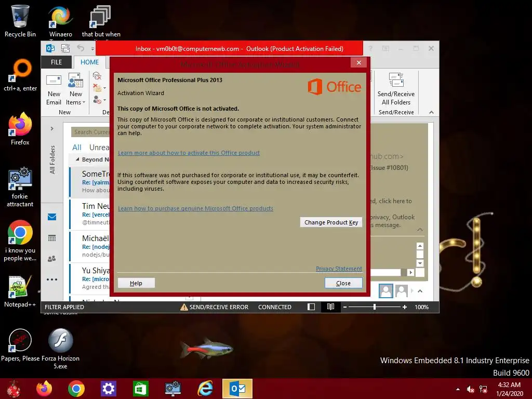The width and height of the screenshot is (532, 399).
Task: Click the volume icon in system tray
Action: 470,389
